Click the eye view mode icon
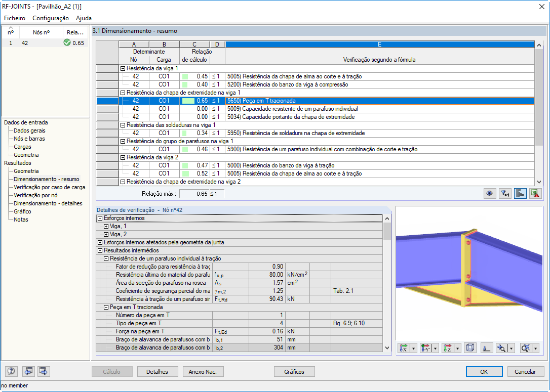The image size is (550, 392). [x=490, y=193]
